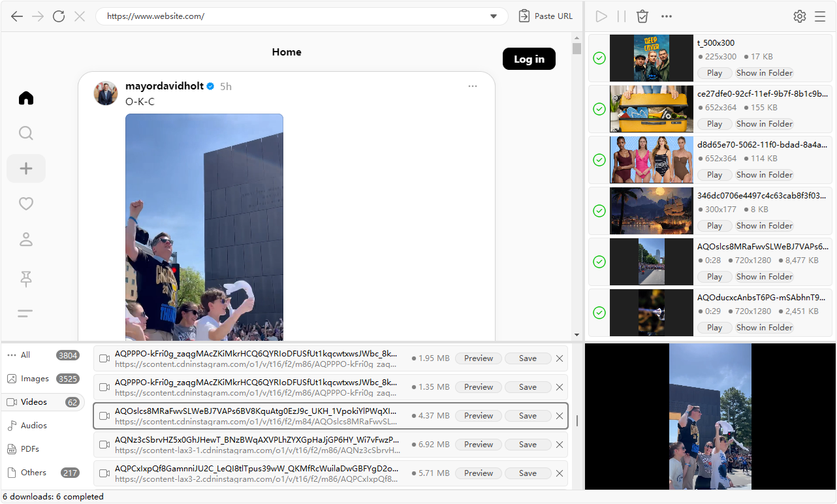Screen dimensions: 837x504
Task: Open search via magnifier sidebar icon
Action: [26, 133]
